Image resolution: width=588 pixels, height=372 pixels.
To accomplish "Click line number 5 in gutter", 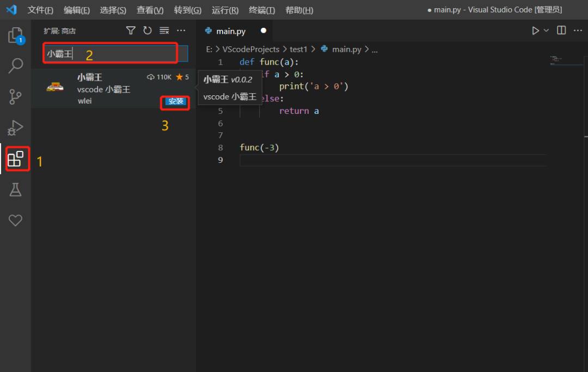I will pos(220,111).
